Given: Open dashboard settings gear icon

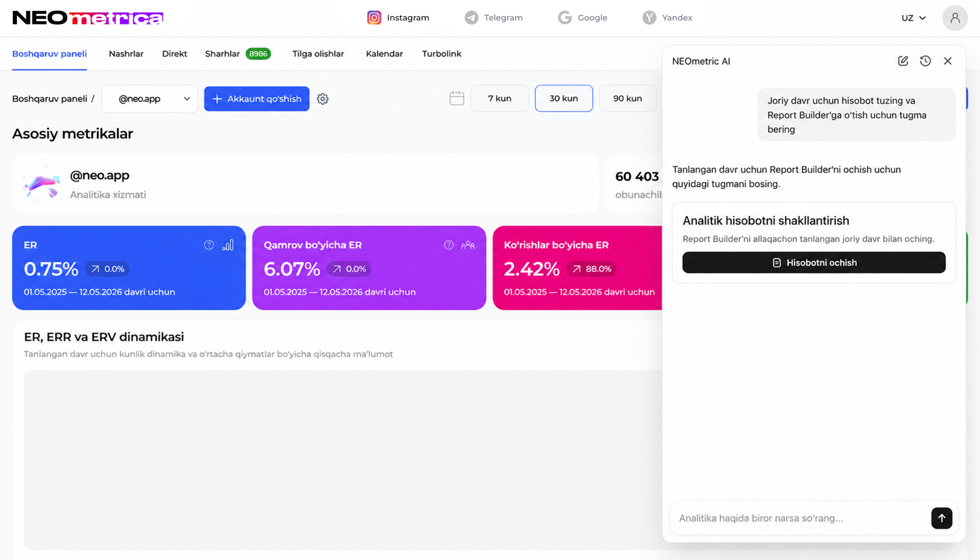Looking at the screenshot, I should 323,99.
